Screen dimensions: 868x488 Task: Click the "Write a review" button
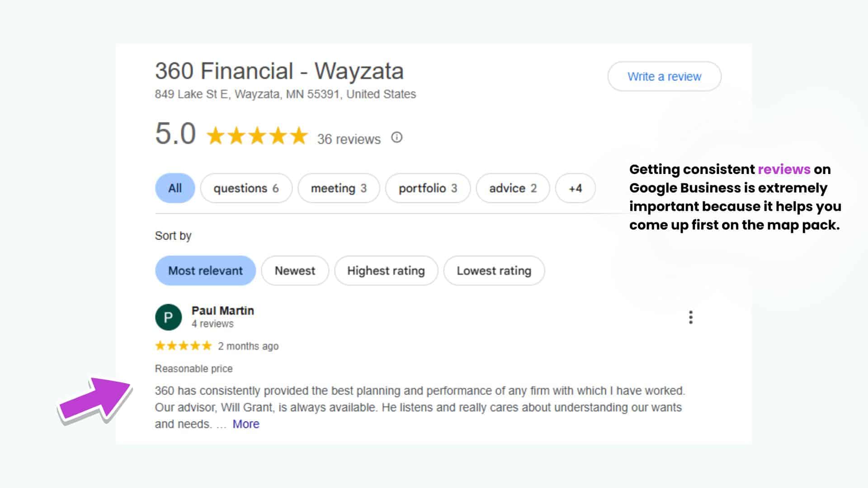[x=664, y=77]
